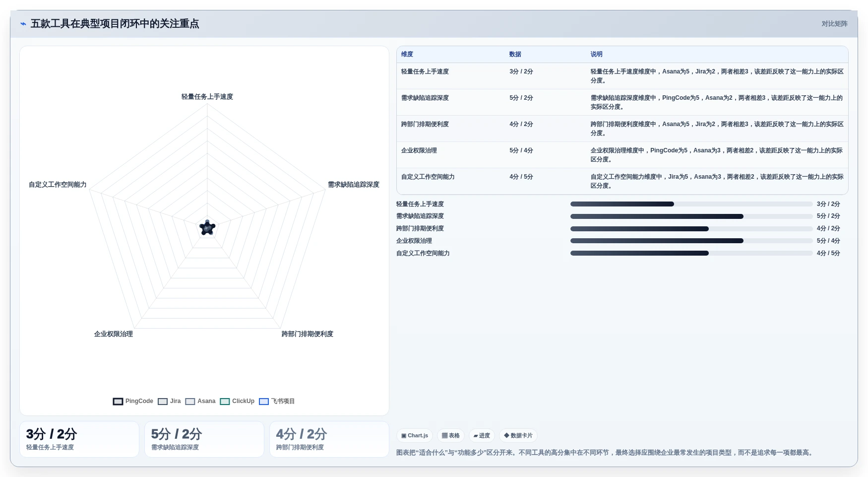This screenshot has height=477, width=868.
Task: Click radar axis label 需求缺陷追踪深度
Action: 354,185
